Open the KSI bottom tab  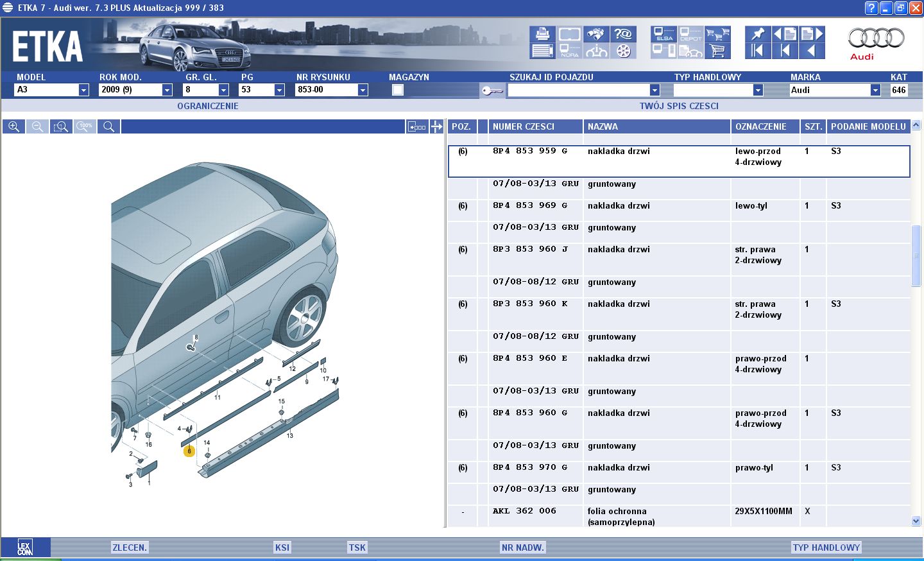click(282, 548)
